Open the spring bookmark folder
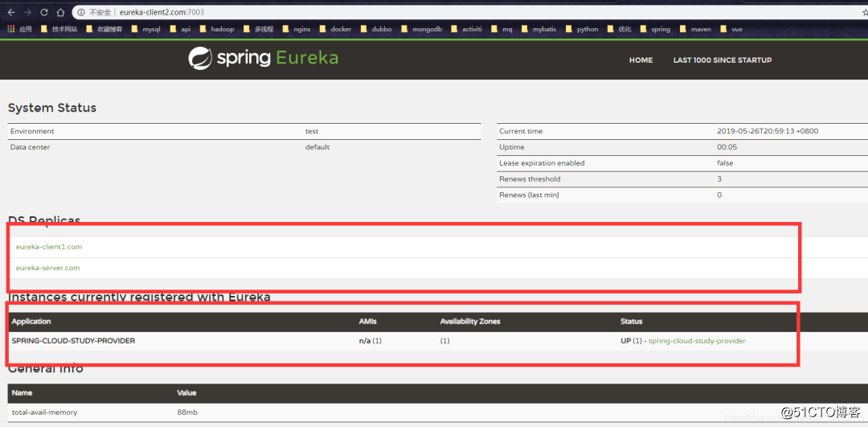This screenshot has height=427, width=868. [655, 30]
